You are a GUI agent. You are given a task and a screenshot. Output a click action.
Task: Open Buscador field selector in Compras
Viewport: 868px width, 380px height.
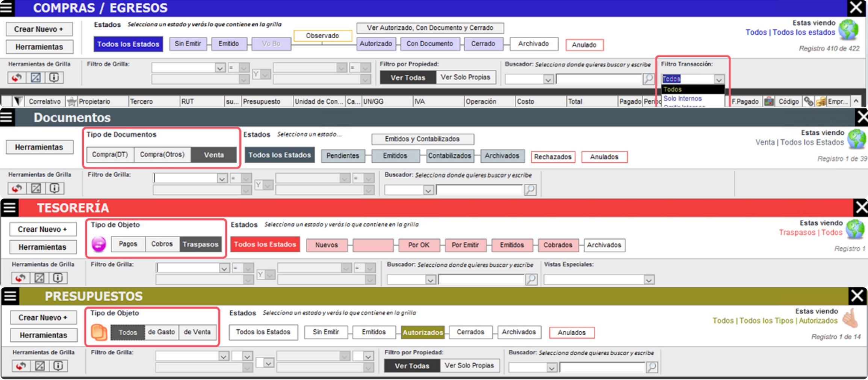(x=548, y=80)
